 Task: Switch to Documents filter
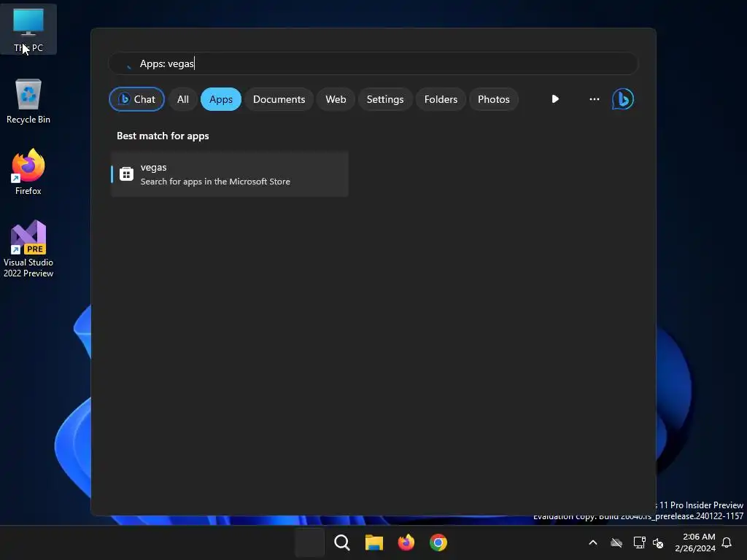coord(279,99)
